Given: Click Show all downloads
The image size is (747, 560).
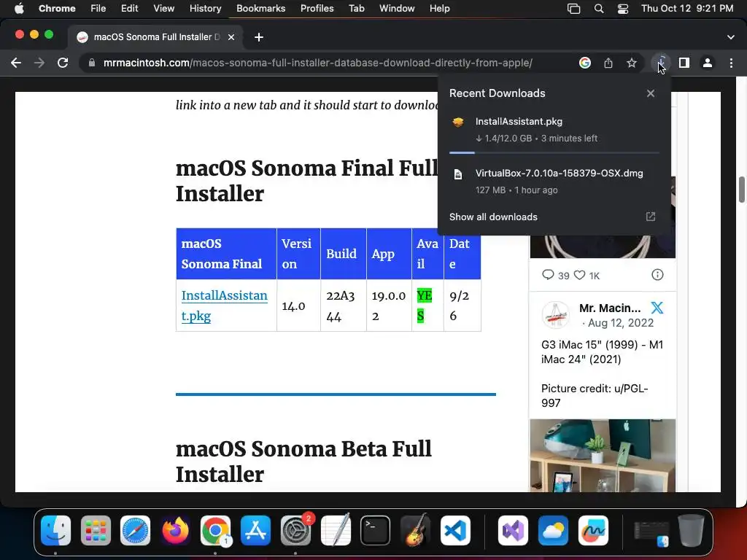Looking at the screenshot, I should [x=494, y=217].
